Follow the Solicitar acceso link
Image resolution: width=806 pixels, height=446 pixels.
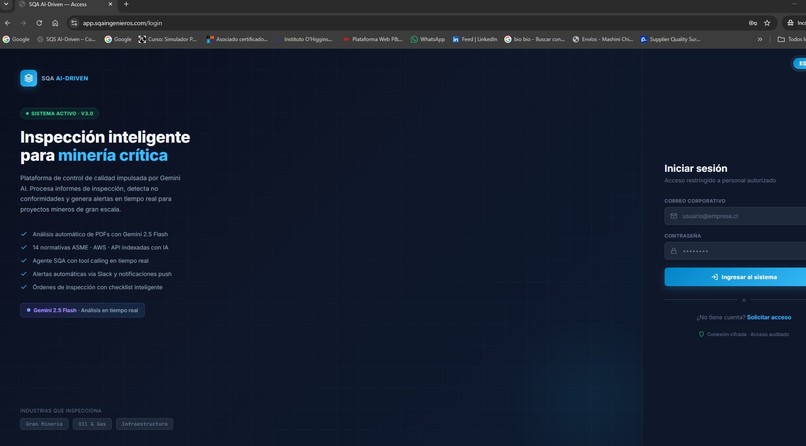(768, 318)
